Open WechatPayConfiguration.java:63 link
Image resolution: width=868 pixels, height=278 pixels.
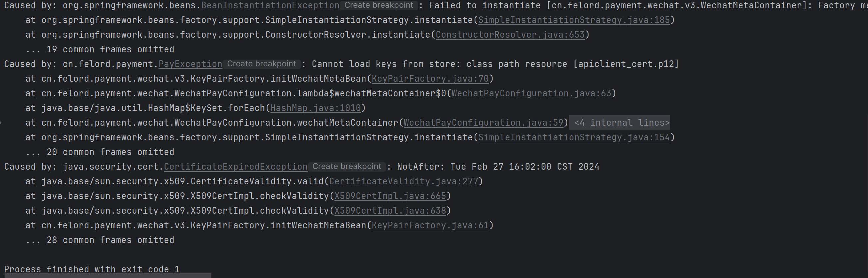[531, 93]
